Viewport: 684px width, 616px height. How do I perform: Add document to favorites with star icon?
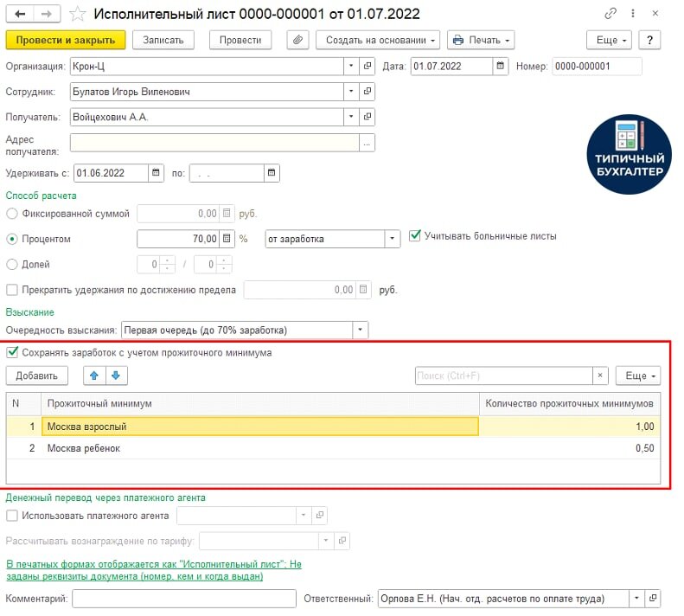pyautogui.click(x=78, y=14)
